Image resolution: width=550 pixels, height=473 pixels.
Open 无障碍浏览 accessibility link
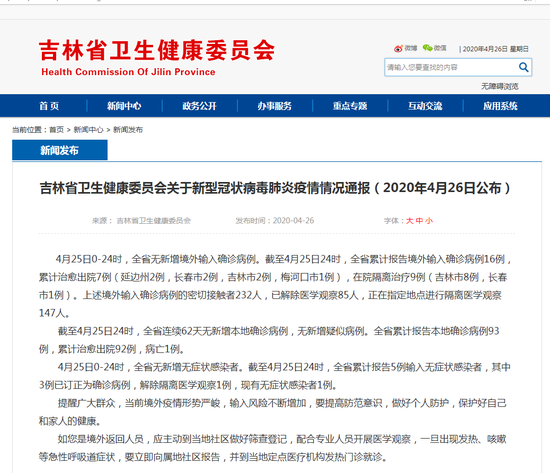coord(499,86)
